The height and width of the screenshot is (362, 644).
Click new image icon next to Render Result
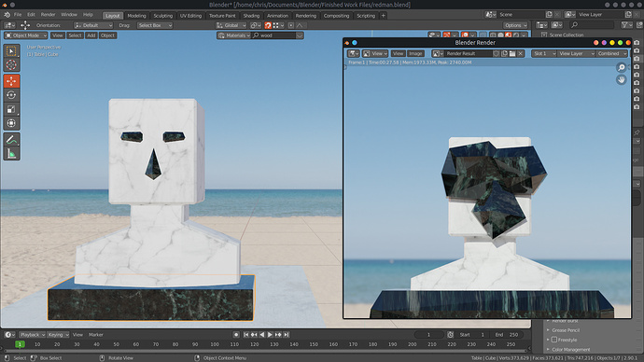coord(504,54)
